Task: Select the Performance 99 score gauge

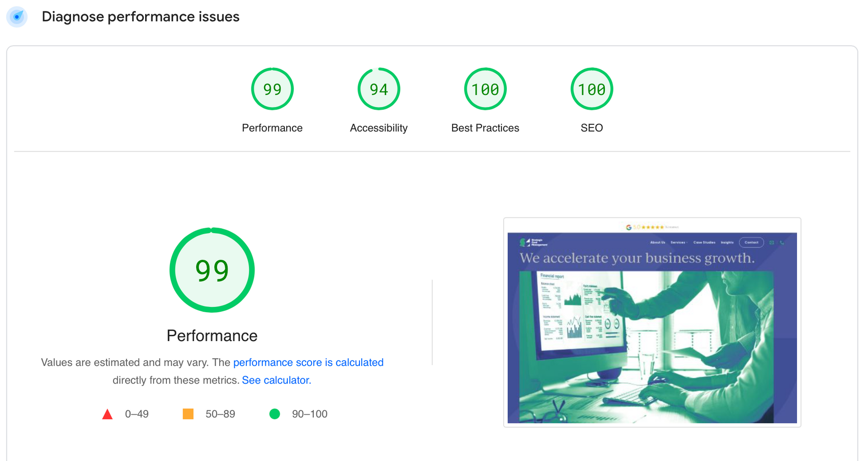Action: tap(272, 89)
